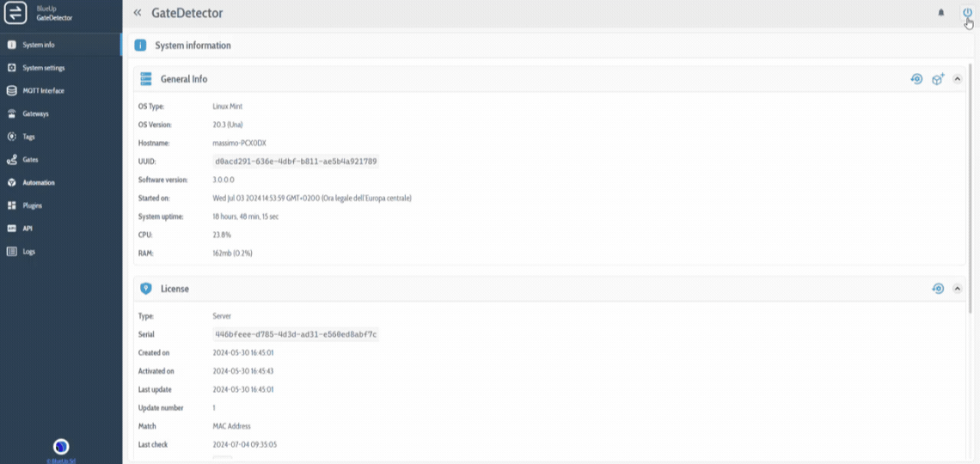Click the blue System information icon
The height and width of the screenshot is (464, 980).
click(140, 46)
